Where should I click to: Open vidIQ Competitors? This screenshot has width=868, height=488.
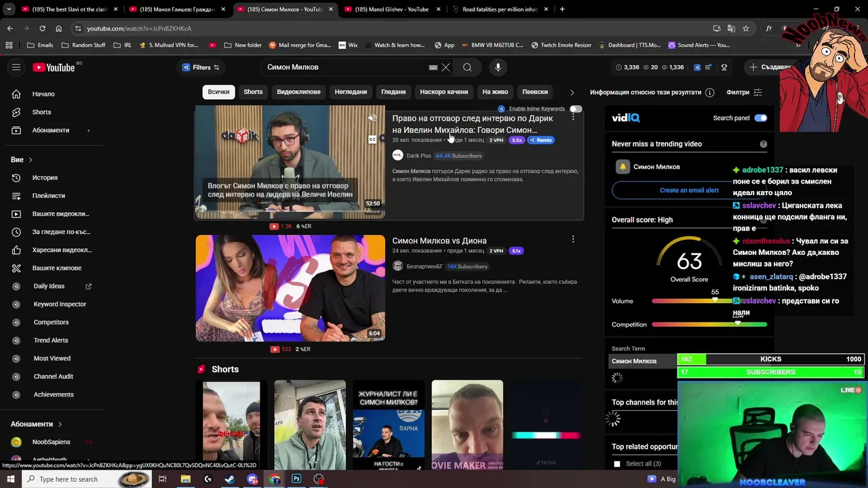coord(51,322)
